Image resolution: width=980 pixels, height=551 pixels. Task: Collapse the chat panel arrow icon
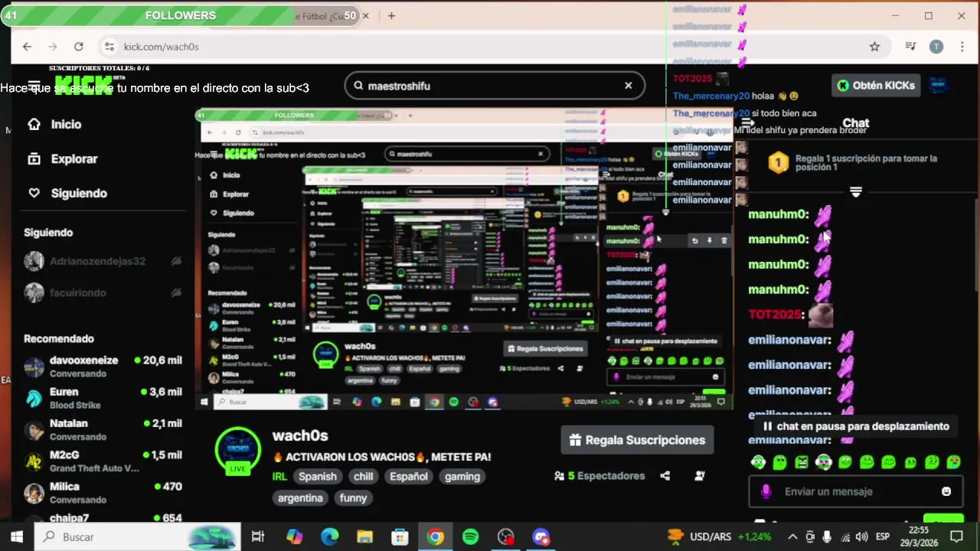point(748,122)
